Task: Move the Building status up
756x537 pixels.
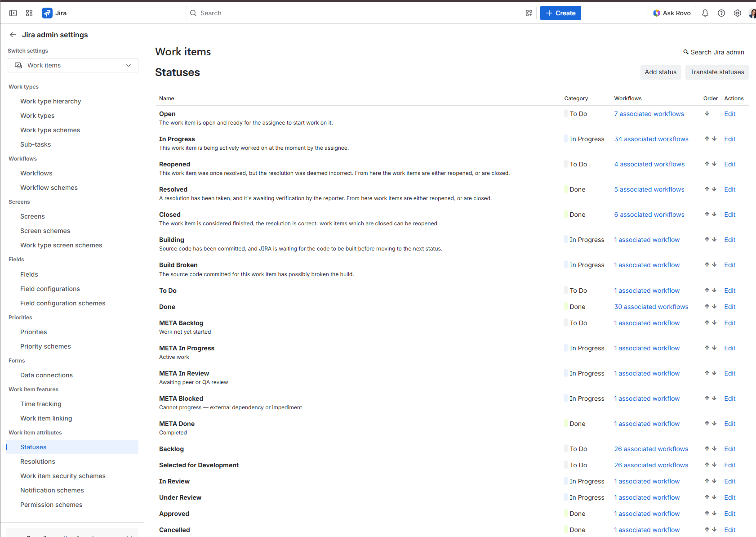Action: (x=707, y=240)
